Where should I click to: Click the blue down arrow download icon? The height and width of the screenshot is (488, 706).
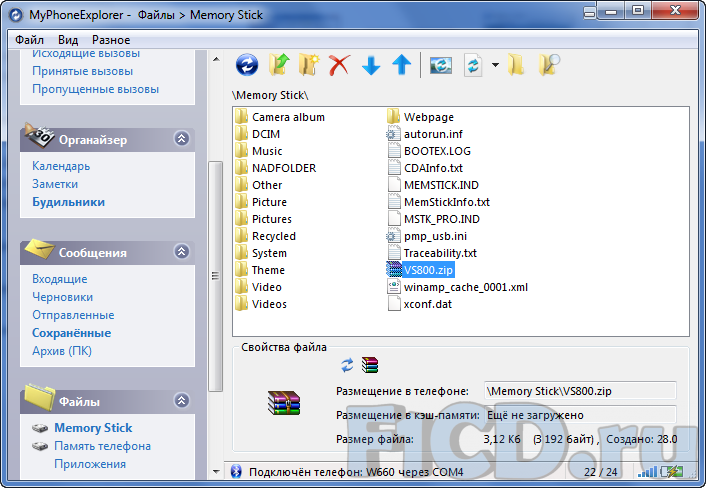pos(371,65)
